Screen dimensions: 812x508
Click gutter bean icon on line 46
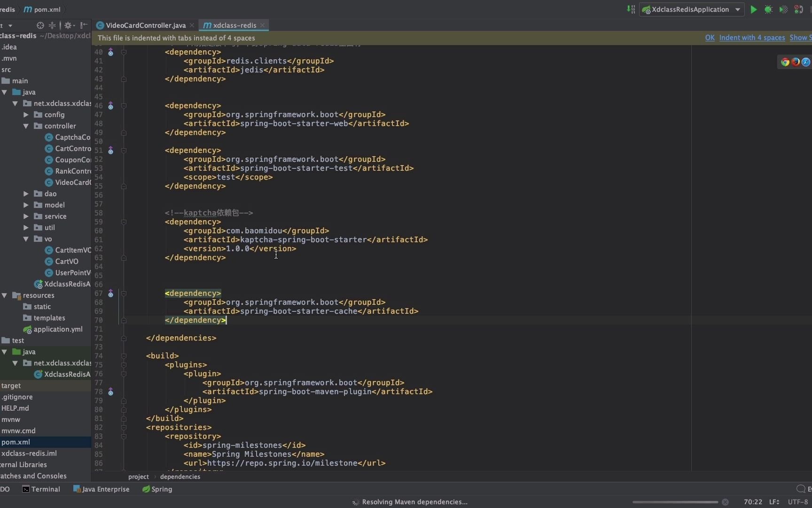pyautogui.click(x=111, y=106)
